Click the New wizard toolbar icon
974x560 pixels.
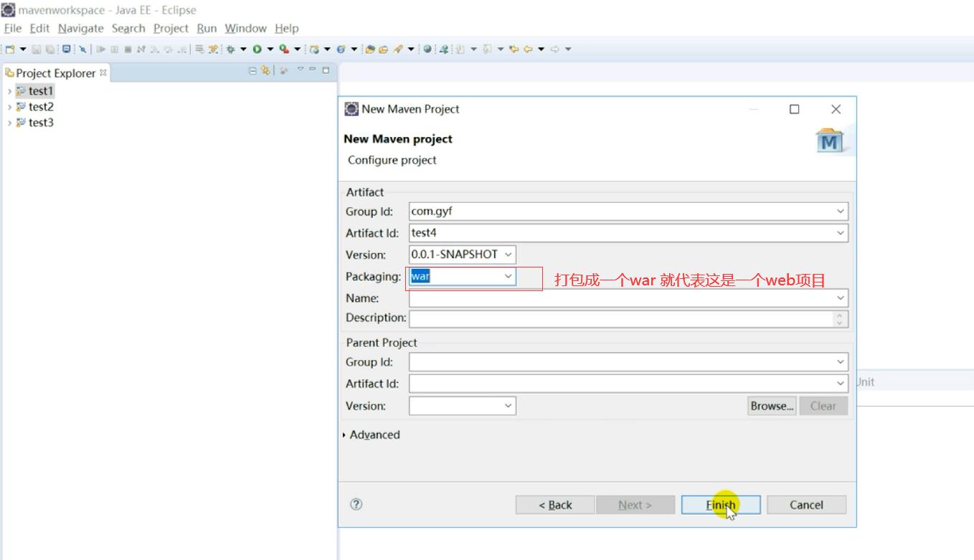coord(9,49)
